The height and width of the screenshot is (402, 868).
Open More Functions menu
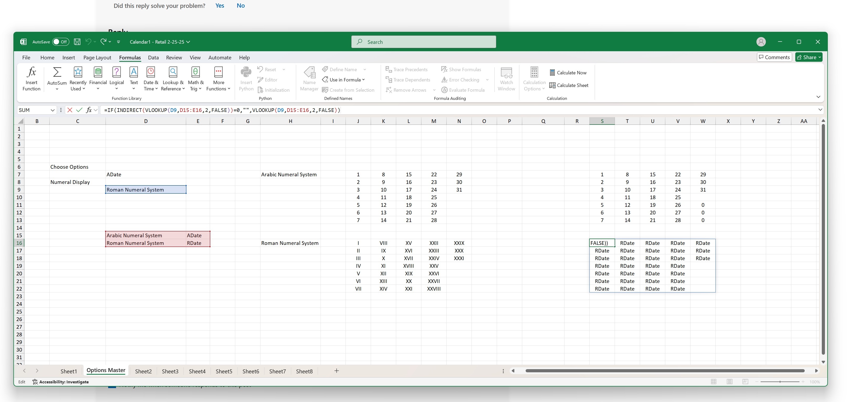[x=218, y=79]
